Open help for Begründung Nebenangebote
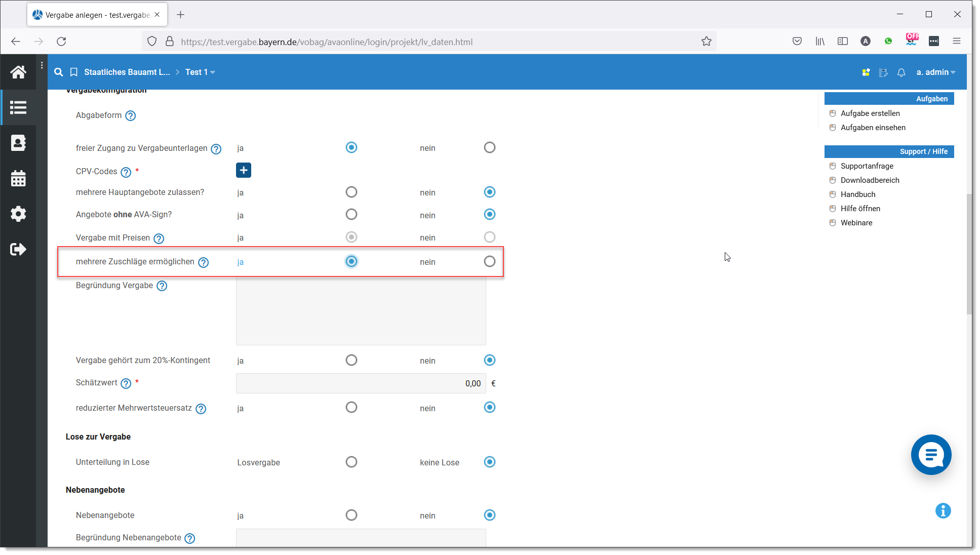This screenshot has width=980, height=555. (x=190, y=538)
